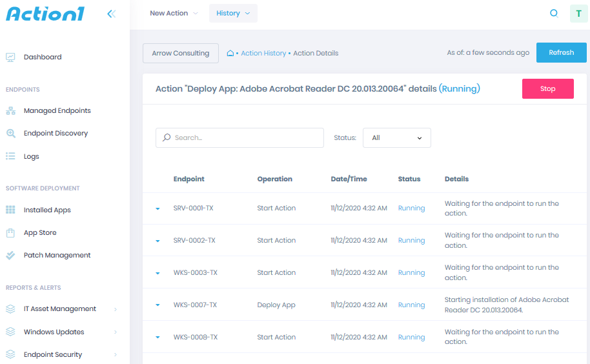590x364 pixels.
Task: Click 'As of: a few seconds ago' text
Action: pos(488,53)
